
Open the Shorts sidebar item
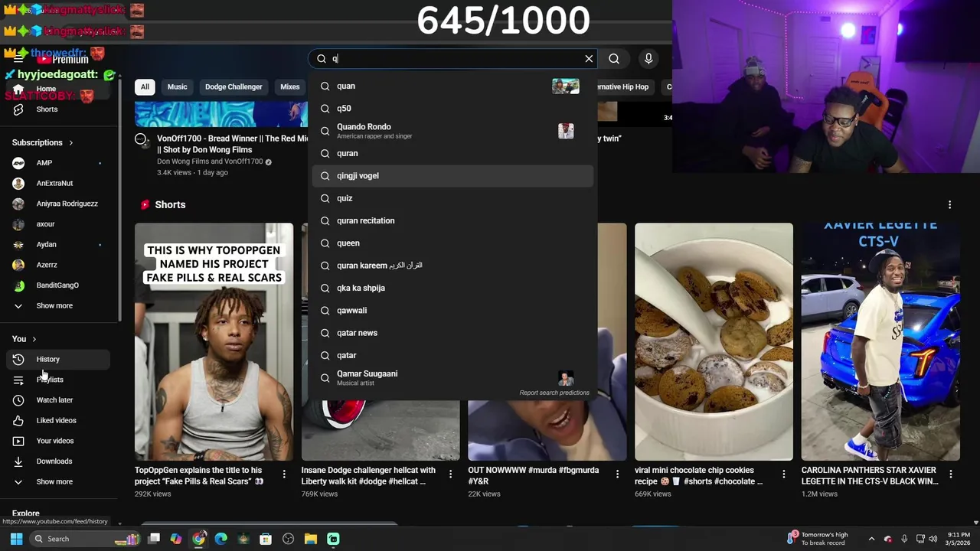tap(58, 109)
